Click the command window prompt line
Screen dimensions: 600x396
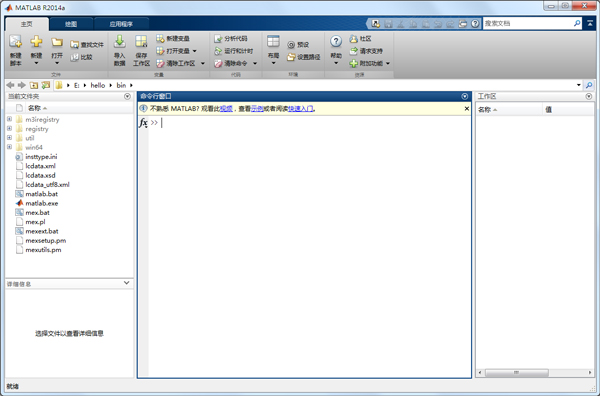[x=310, y=123]
